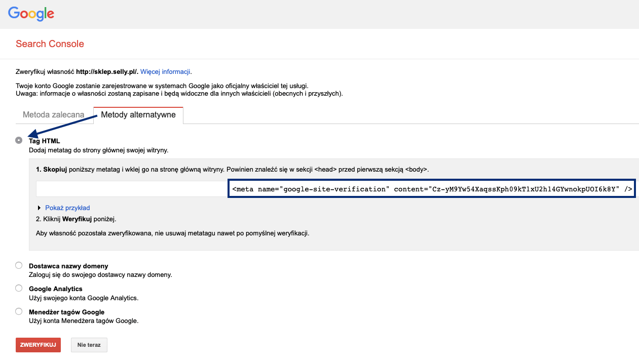Expand the Pokaż przykład disclosure triangle
Viewport: 639px width, 364px height.
40,208
